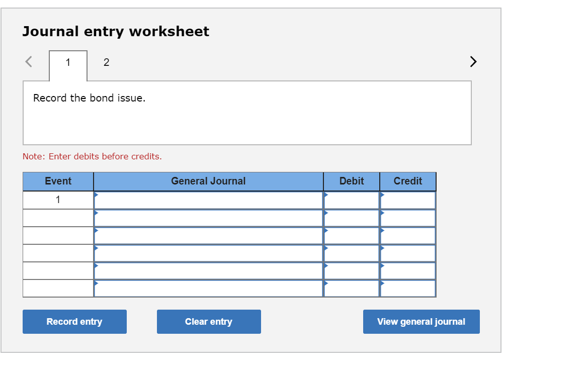Select the Event cell showing 1

coord(58,199)
